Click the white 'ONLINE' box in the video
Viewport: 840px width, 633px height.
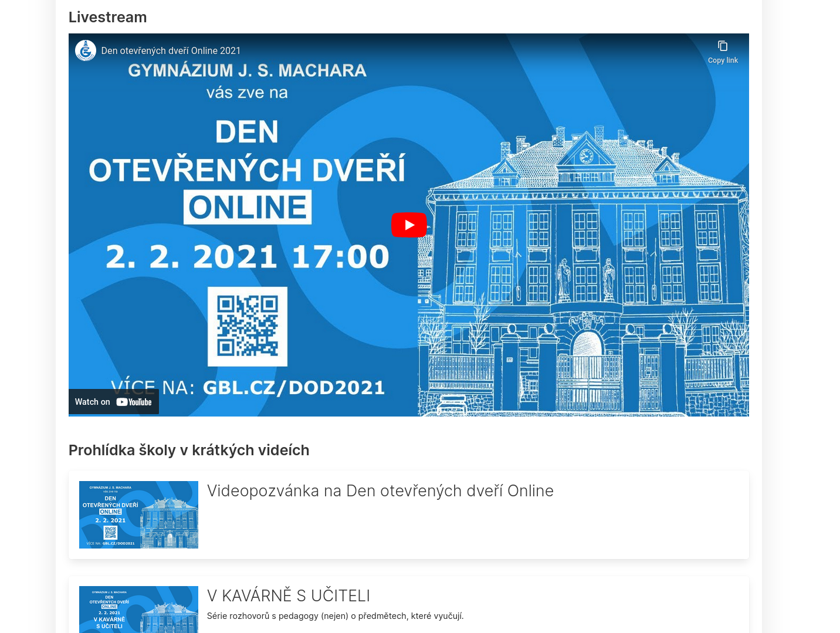point(248,207)
